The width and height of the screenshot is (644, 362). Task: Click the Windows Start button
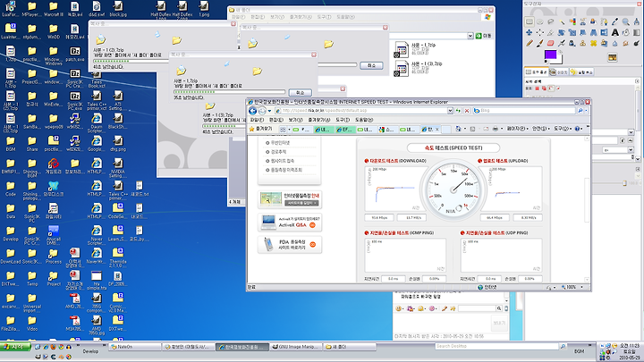15,347
